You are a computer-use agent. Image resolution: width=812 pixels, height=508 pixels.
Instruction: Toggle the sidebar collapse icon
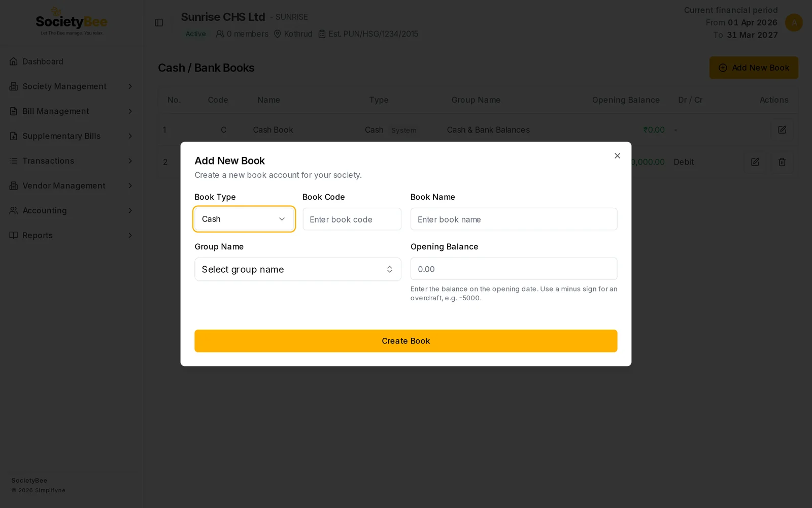159,23
